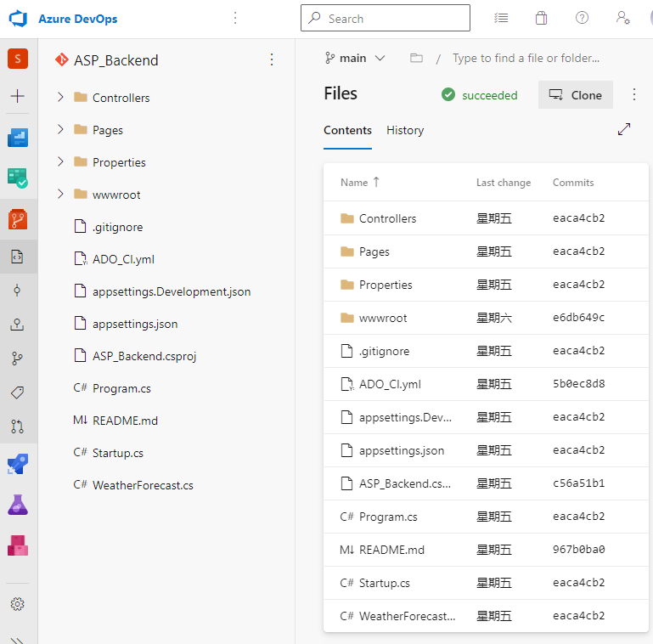
Task: Open the Repos sidebar icon
Action: (18, 219)
